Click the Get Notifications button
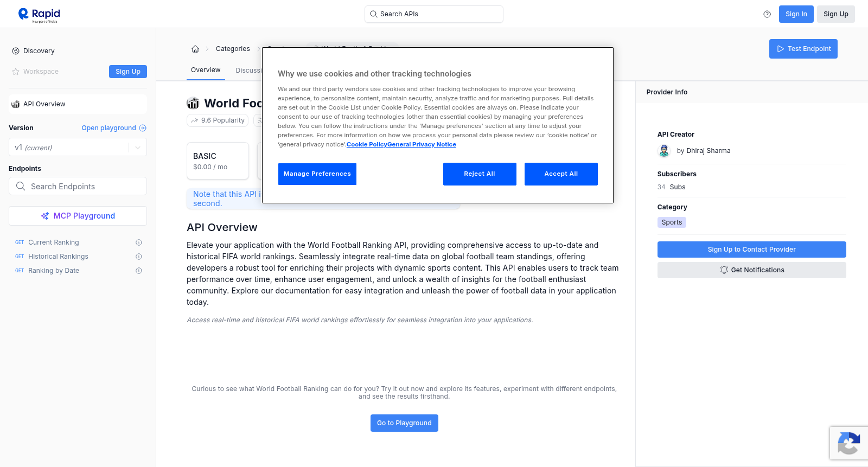The height and width of the screenshot is (467, 868). pos(752,270)
